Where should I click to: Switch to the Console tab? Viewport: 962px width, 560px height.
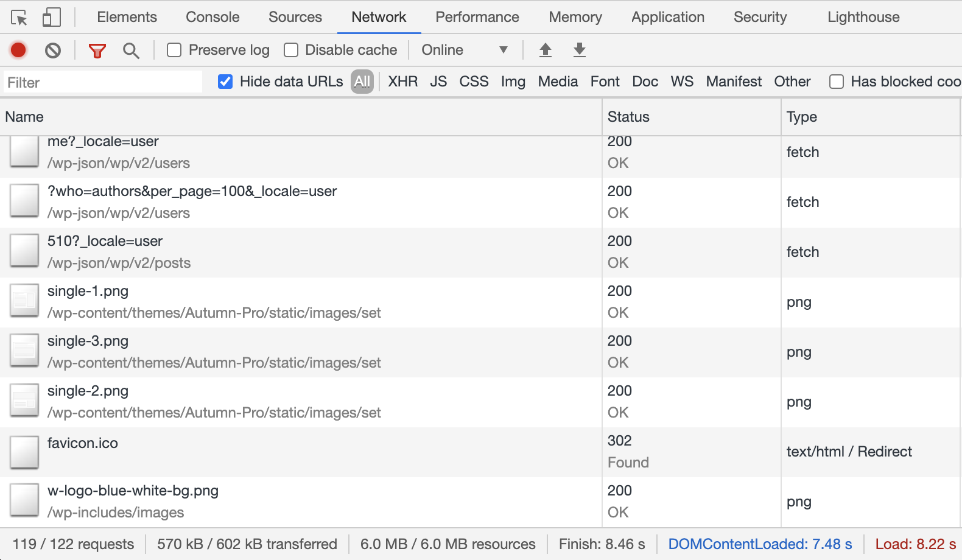coord(212,17)
